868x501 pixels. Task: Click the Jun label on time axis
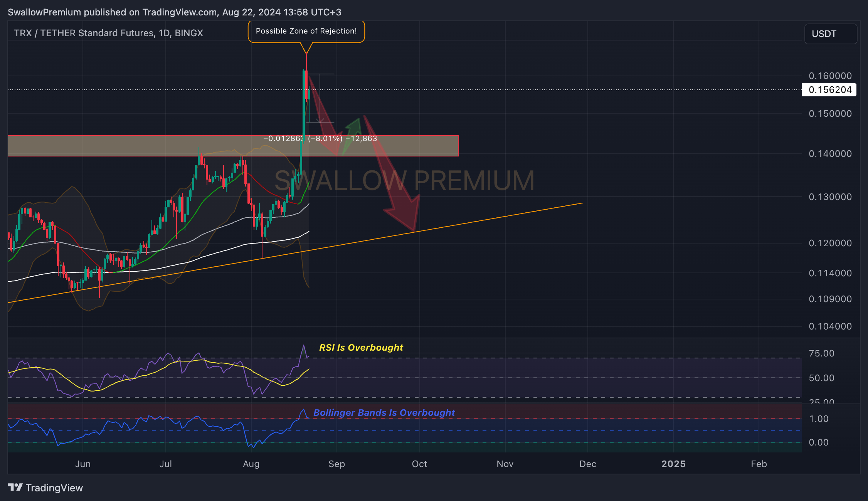tap(83, 464)
